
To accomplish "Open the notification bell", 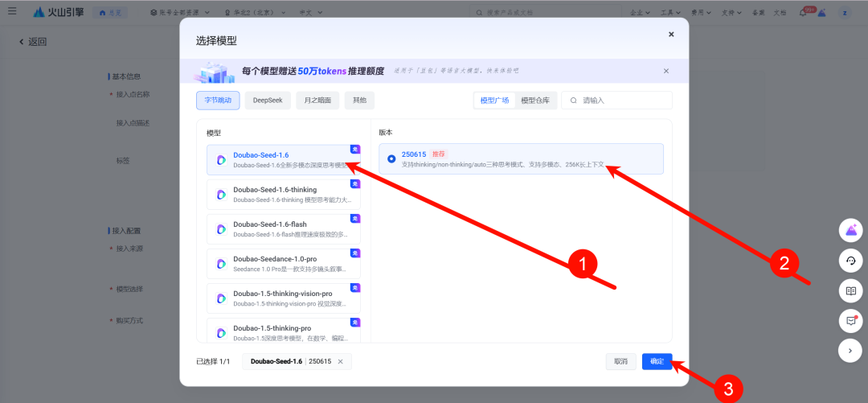I will tap(803, 12).
